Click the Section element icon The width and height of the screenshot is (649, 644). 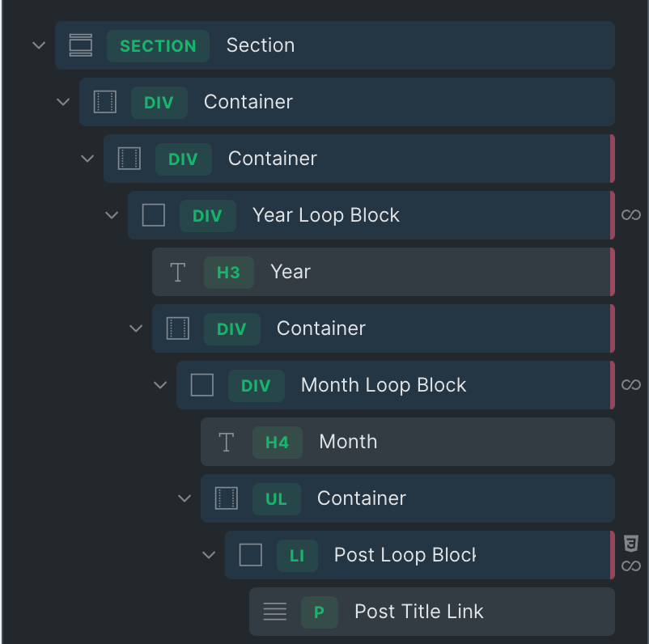[x=80, y=45]
